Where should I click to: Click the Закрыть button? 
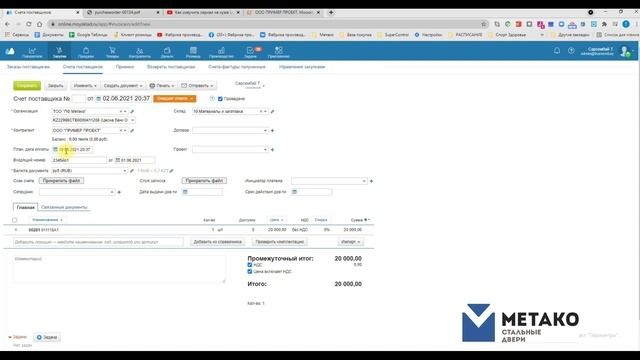[x=56, y=86]
